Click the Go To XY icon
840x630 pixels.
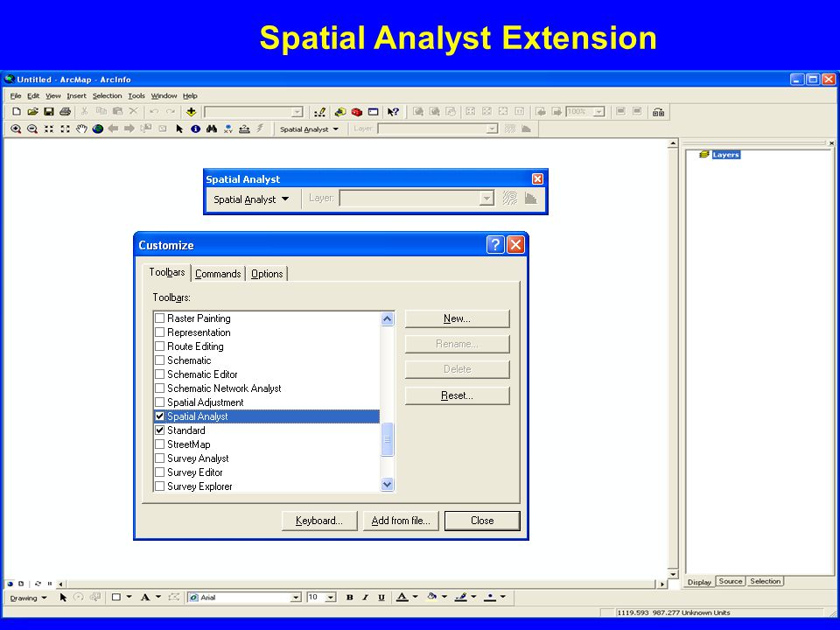tap(228, 129)
